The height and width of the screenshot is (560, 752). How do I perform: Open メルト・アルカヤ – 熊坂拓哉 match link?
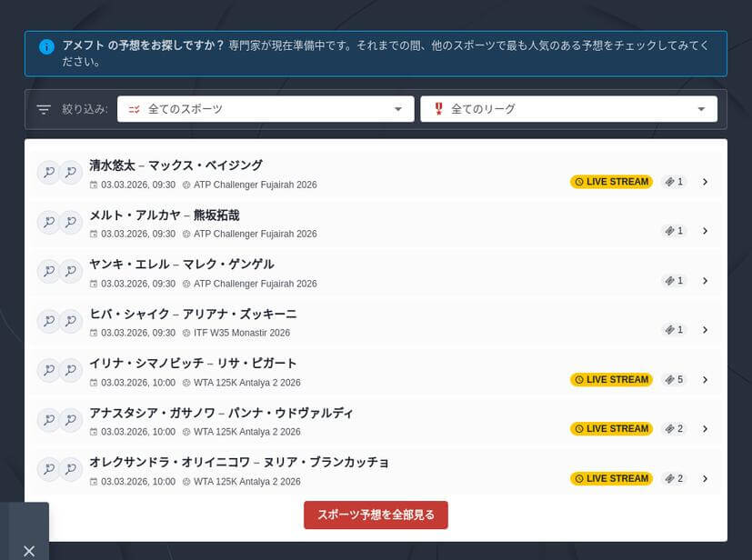pos(165,215)
